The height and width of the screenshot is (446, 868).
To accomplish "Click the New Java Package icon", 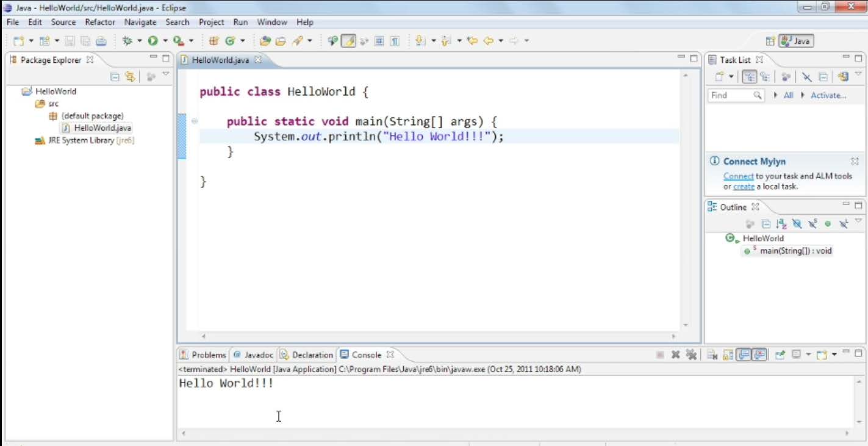I will coord(213,41).
